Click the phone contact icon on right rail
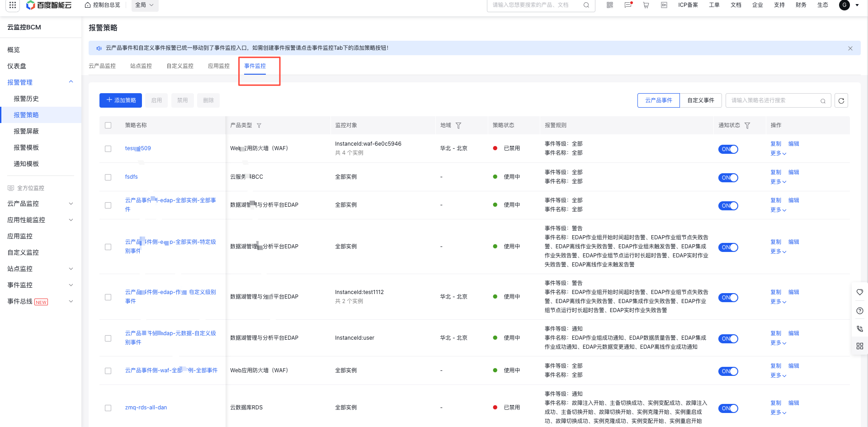The width and height of the screenshot is (868, 427). [x=860, y=329]
